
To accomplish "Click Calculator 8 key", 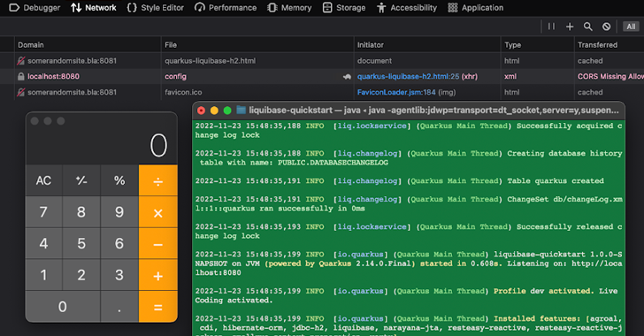I will click(x=81, y=212).
